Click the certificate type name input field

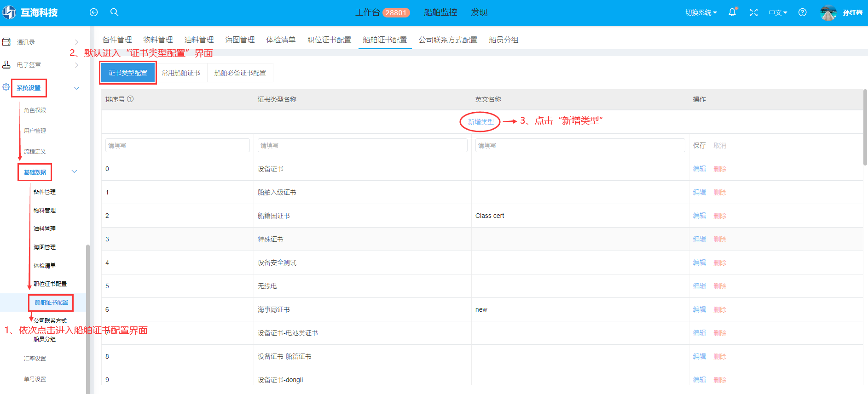coord(363,145)
